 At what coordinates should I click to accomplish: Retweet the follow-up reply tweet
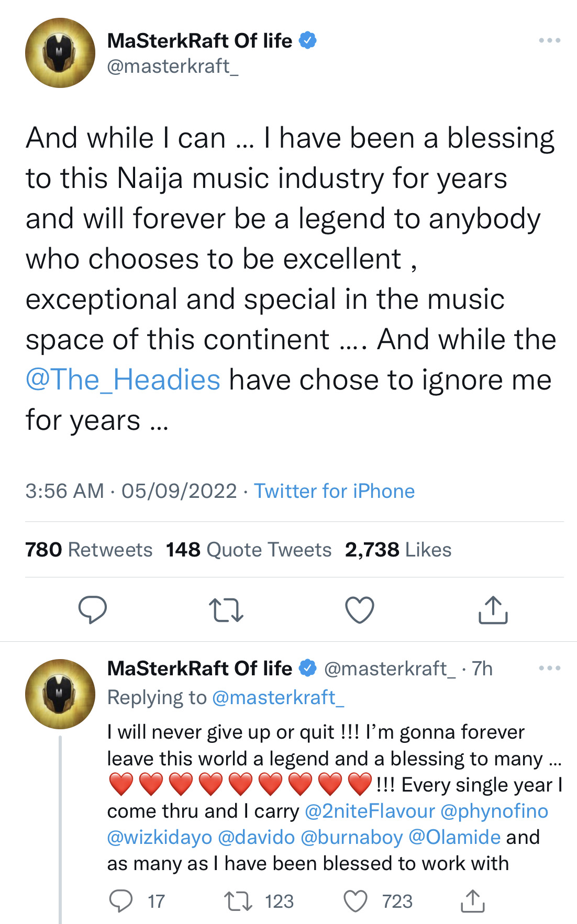238,901
